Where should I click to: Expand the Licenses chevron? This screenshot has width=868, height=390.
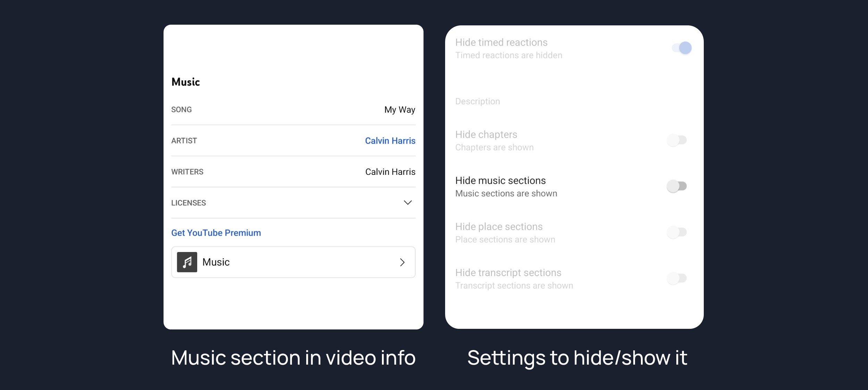pyautogui.click(x=408, y=203)
